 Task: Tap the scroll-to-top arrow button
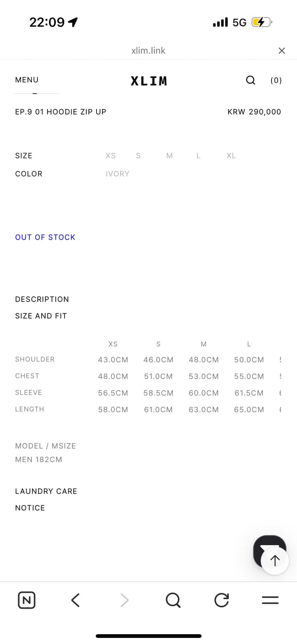(275, 560)
